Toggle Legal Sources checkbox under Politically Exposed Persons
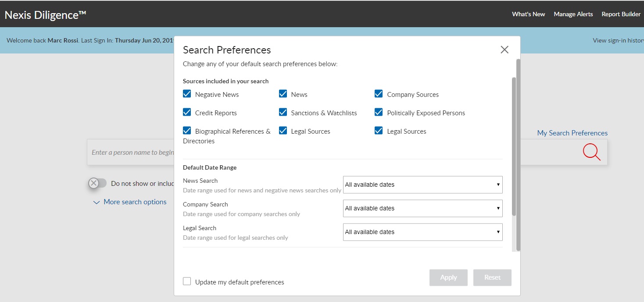 [379, 131]
